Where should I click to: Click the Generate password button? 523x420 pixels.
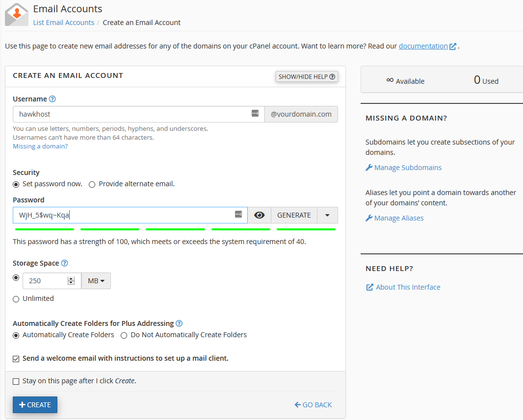pyautogui.click(x=294, y=215)
